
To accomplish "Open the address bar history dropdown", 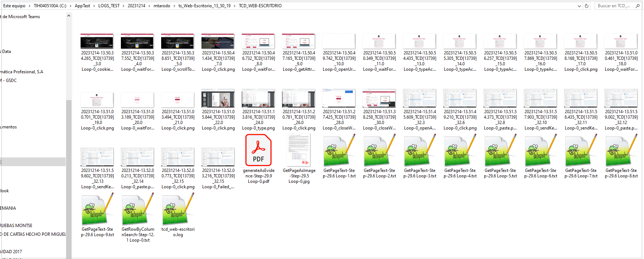I will (x=579, y=6).
